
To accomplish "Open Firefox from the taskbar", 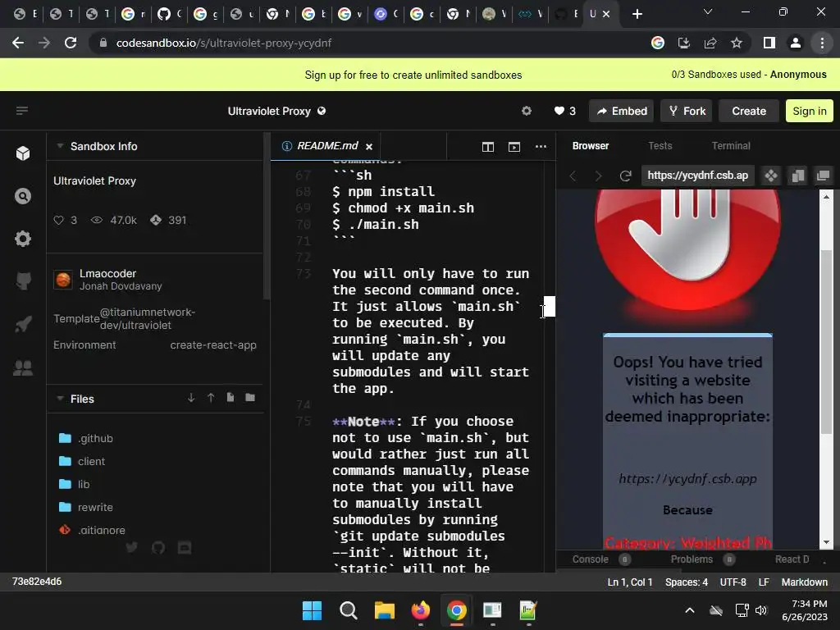I will pos(421,610).
